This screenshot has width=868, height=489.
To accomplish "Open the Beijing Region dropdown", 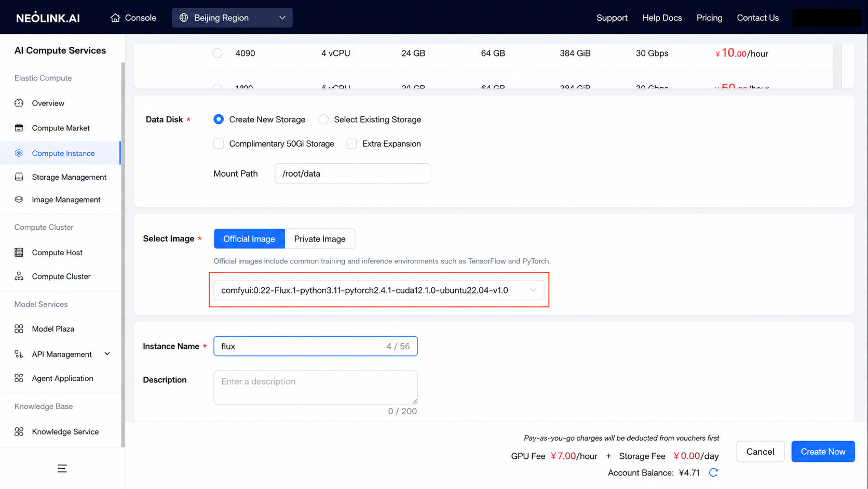I will point(232,18).
